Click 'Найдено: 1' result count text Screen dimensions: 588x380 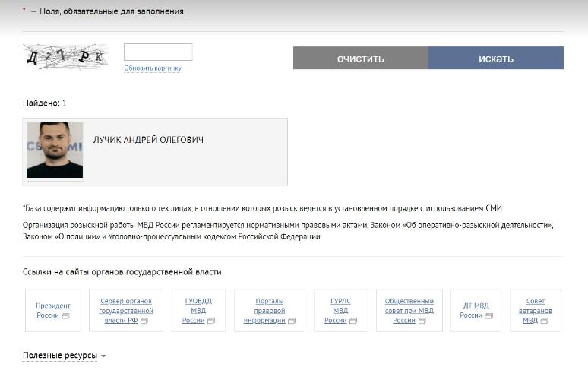click(x=45, y=103)
